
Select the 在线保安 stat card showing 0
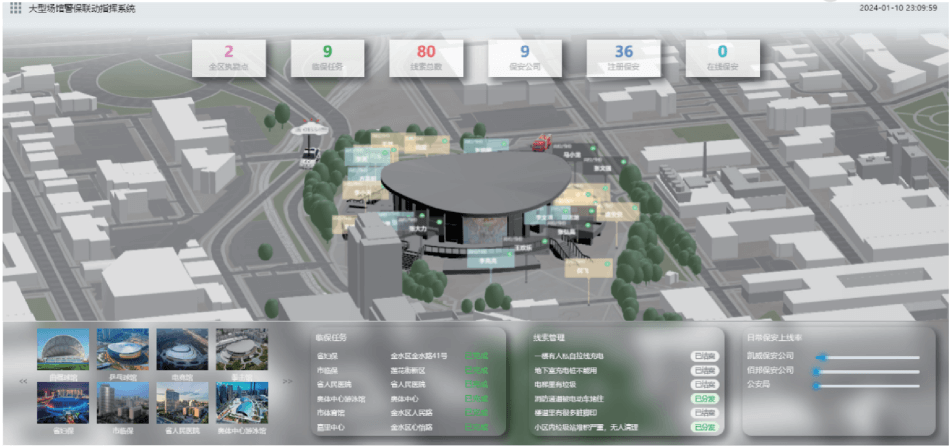722,57
